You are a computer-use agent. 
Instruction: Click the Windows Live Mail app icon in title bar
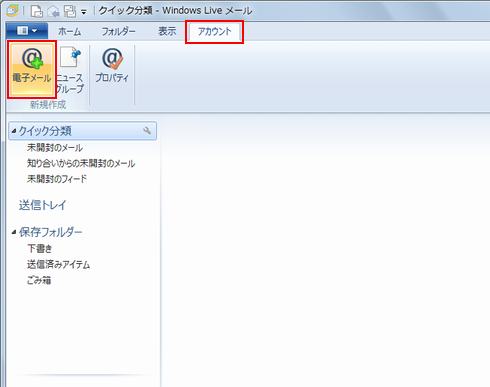tap(12, 11)
